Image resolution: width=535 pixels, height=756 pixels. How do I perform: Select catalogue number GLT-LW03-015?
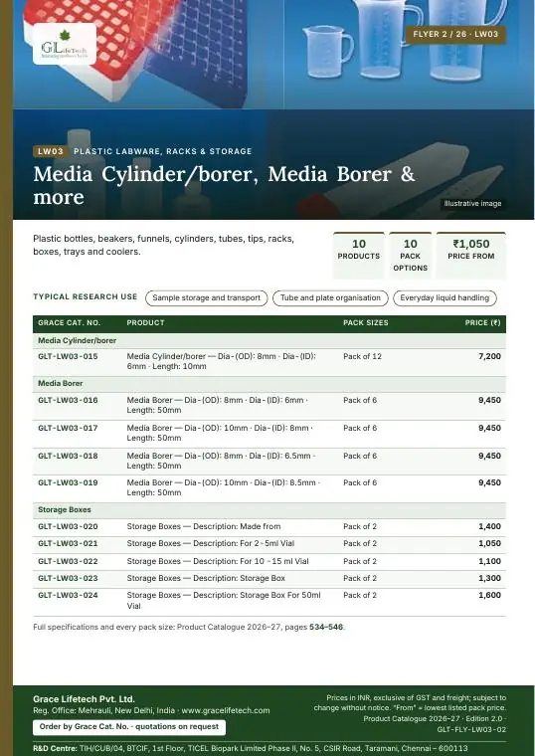(68, 356)
